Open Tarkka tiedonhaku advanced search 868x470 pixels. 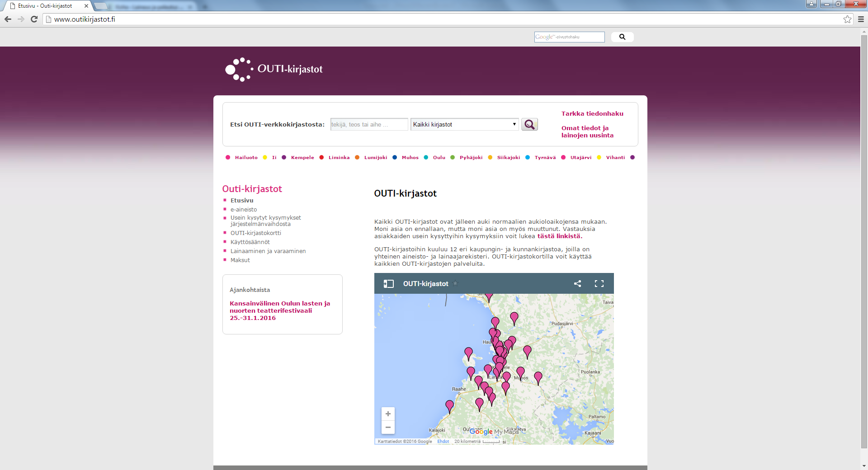[x=592, y=113]
